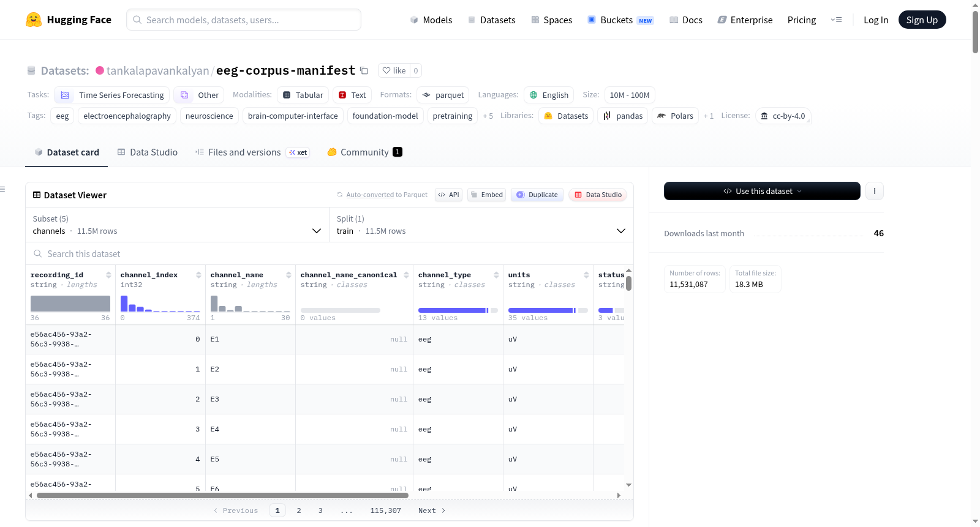Open the Split train dropdown

click(x=481, y=225)
